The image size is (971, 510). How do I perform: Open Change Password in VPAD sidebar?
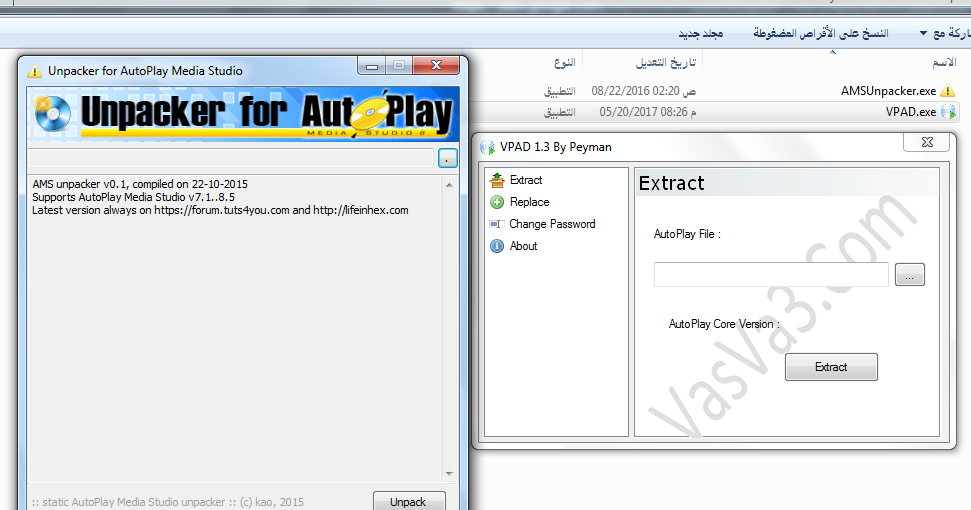552,224
